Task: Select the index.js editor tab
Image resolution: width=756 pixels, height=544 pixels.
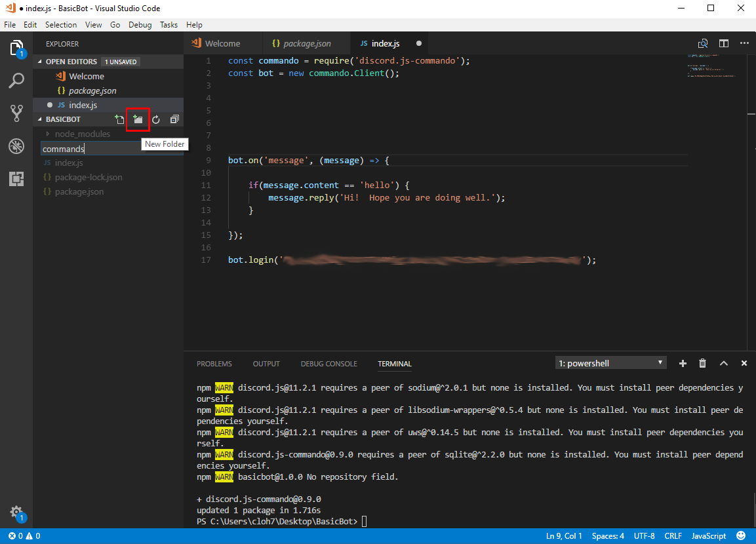Action: click(386, 43)
